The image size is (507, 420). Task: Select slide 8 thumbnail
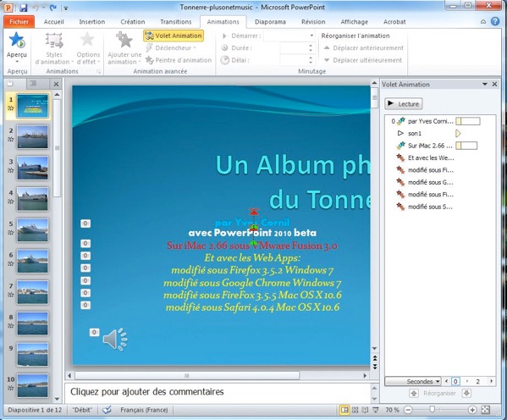33,323
